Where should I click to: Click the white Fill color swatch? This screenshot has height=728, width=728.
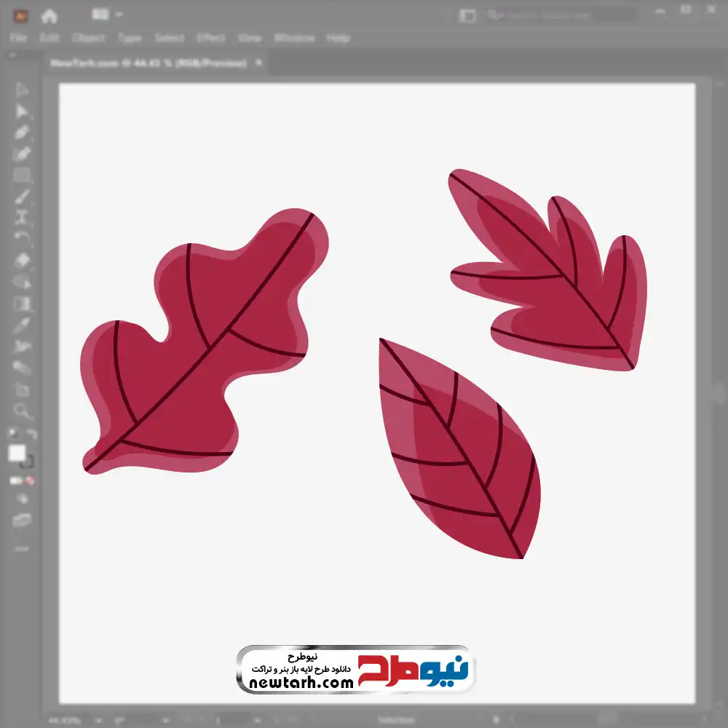17,454
